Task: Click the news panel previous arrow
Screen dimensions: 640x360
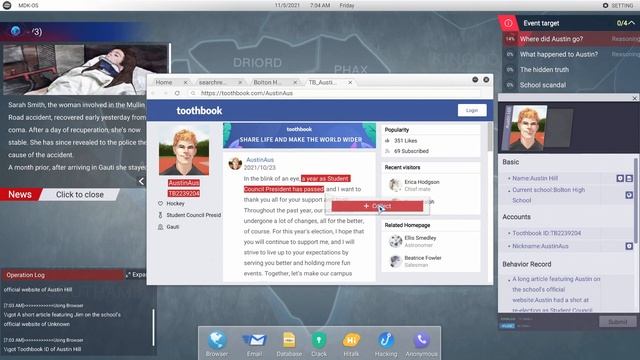Action: point(141,181)
